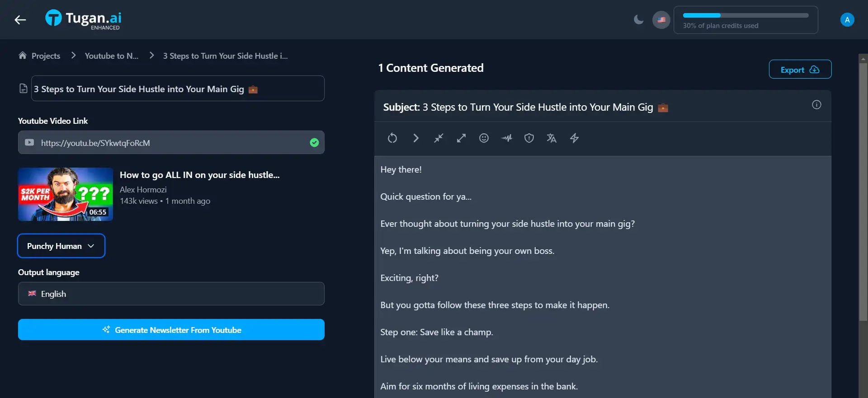Open the info icon beside the subject
868x398 pixels.
[816, 105]
